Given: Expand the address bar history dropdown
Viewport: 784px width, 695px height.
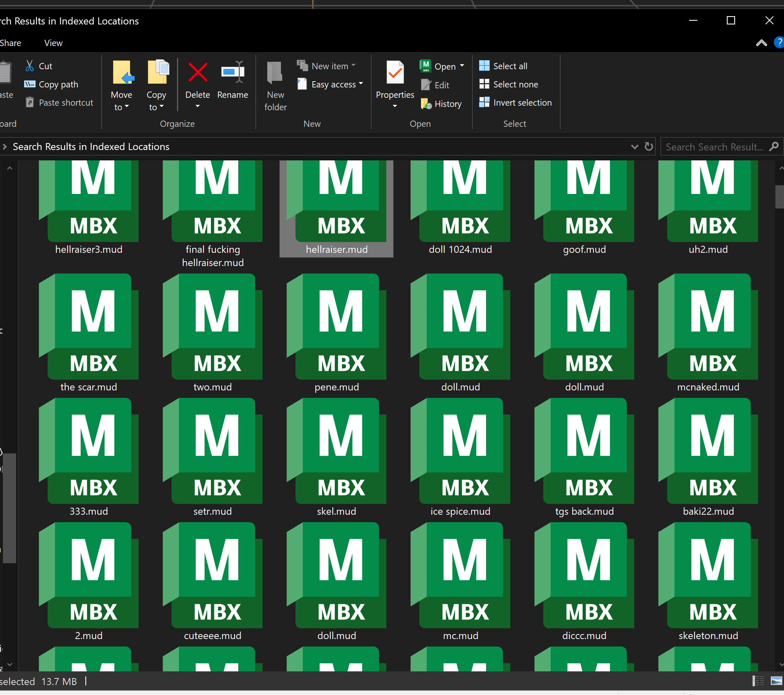Looking at the screenshot, I should tap(634, 147).
